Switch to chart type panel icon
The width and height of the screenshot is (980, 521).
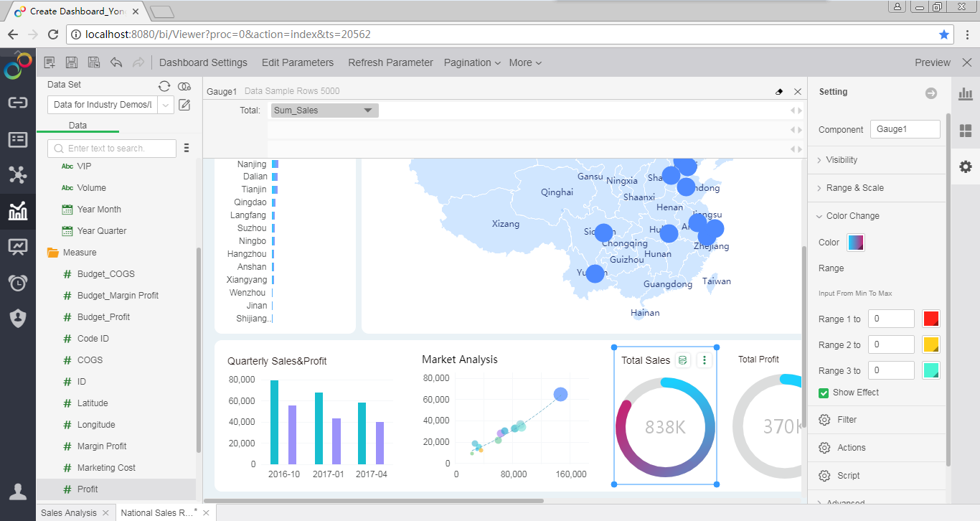[x=966, y=94]
